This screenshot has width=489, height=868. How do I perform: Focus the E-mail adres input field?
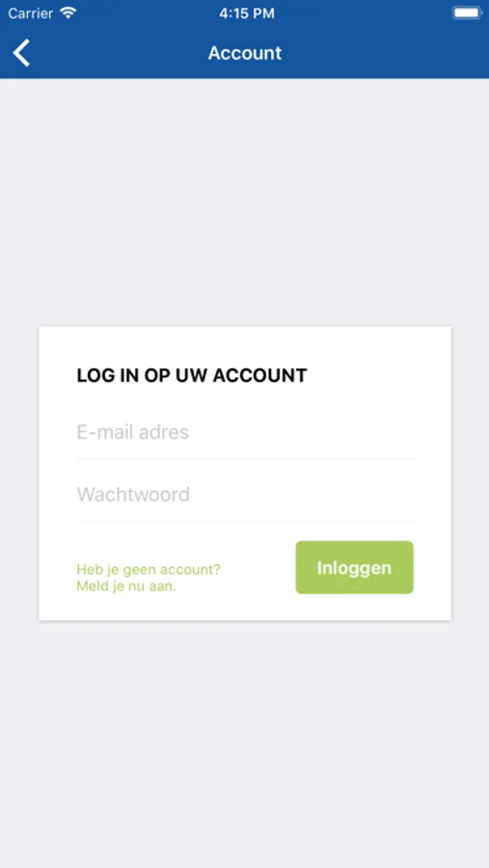click(245, 432)
